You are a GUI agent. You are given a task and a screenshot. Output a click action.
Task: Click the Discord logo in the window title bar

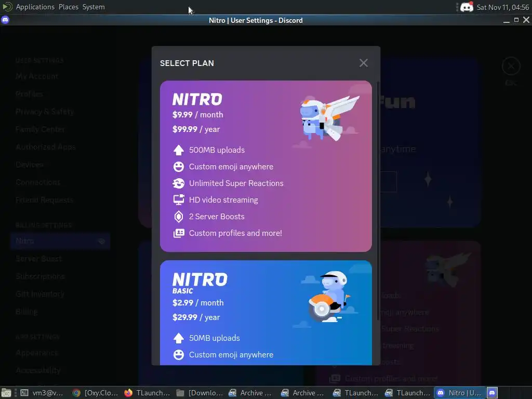point(5,20)
